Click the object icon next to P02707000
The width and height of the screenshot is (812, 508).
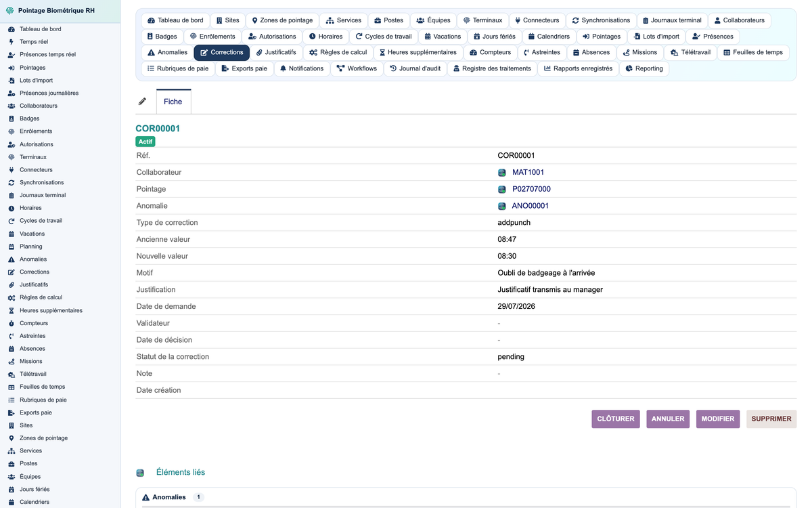tap(502, 190)
